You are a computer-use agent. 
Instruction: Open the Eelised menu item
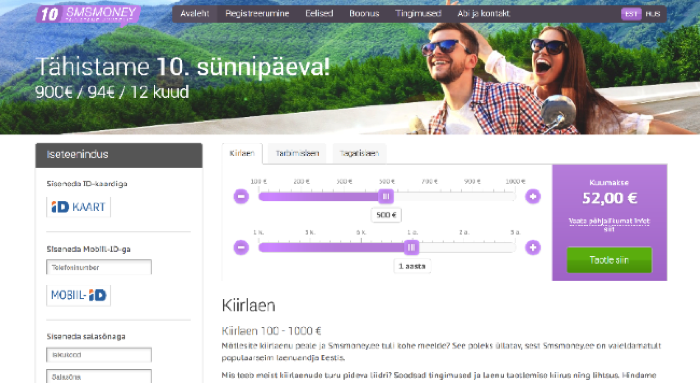point(319,13)
